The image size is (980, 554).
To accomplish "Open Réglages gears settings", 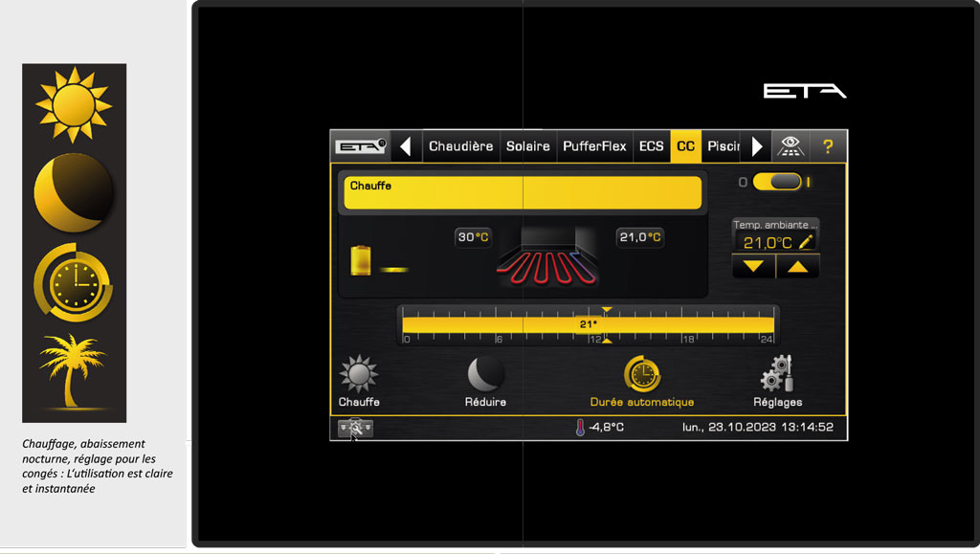I will click(777, 375).
